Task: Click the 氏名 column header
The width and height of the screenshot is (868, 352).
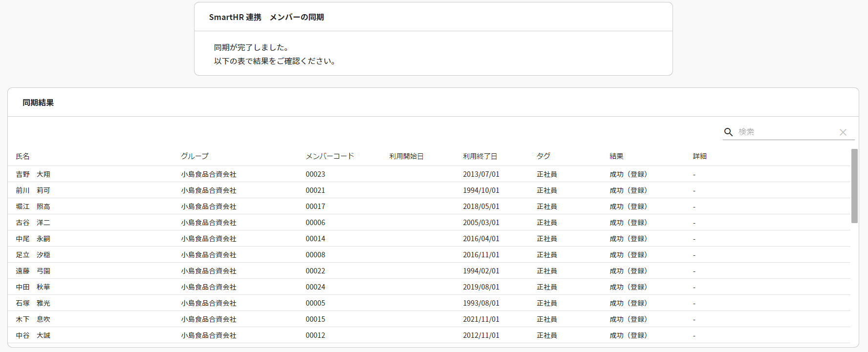Action: [22, 156]
